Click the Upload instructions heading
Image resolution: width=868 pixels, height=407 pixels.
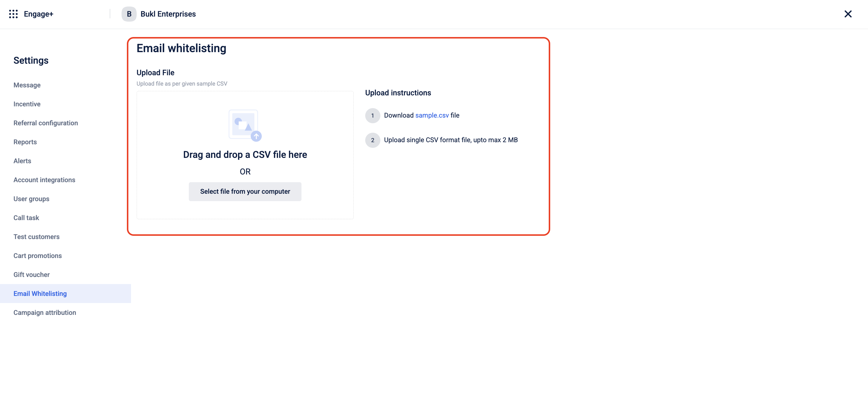point(398,93)
